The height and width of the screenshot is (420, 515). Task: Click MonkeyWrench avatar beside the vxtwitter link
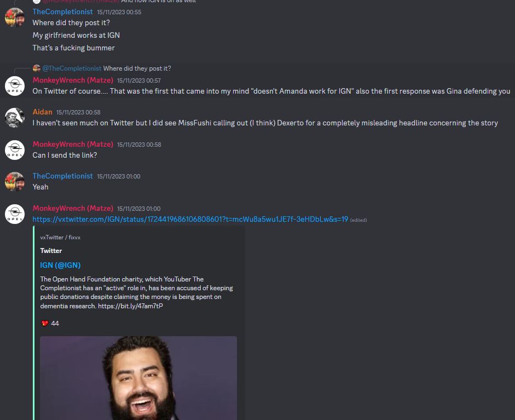pos(15,214)
